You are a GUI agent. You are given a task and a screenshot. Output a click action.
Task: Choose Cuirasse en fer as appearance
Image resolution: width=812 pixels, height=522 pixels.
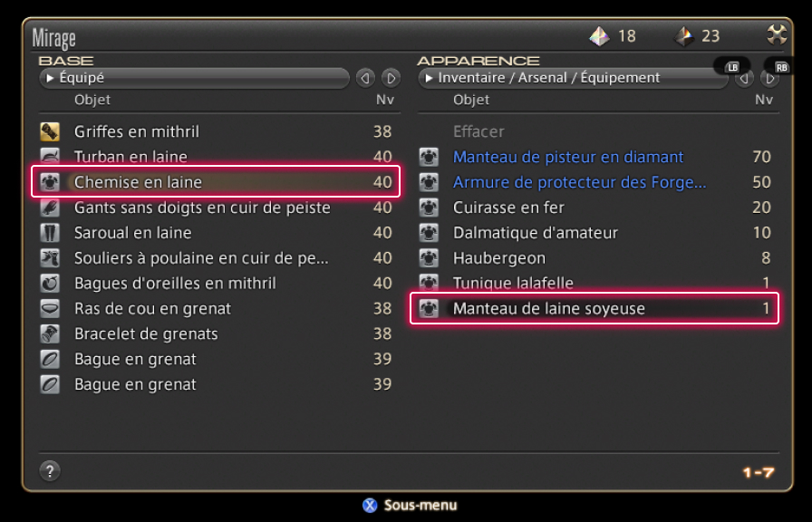(x=508, y=208)
